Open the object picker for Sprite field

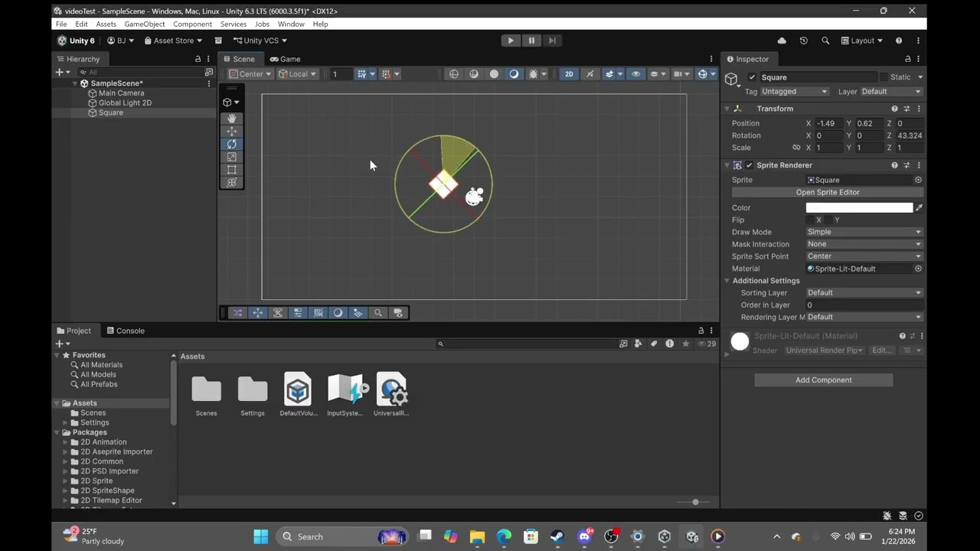[918, 180]
